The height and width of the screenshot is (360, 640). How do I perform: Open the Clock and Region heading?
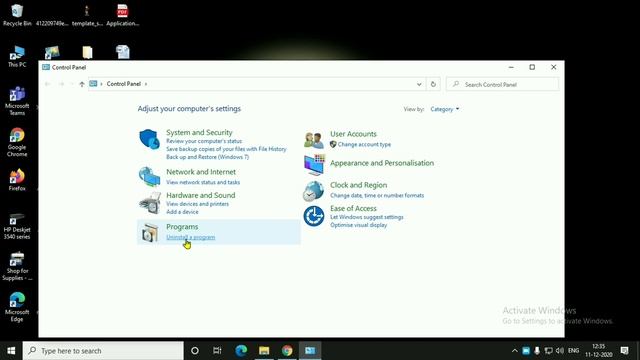click(358, 185)
